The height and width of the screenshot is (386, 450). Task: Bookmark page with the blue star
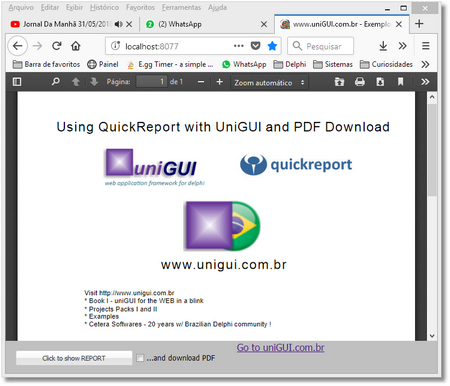coord(272,46)
